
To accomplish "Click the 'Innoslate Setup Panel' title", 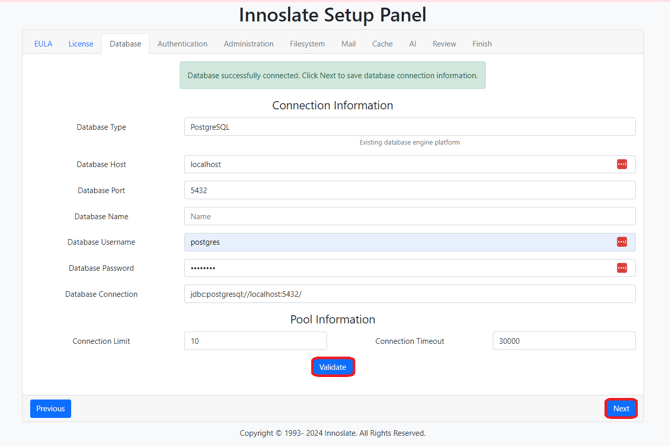I will tap(332, 15).
